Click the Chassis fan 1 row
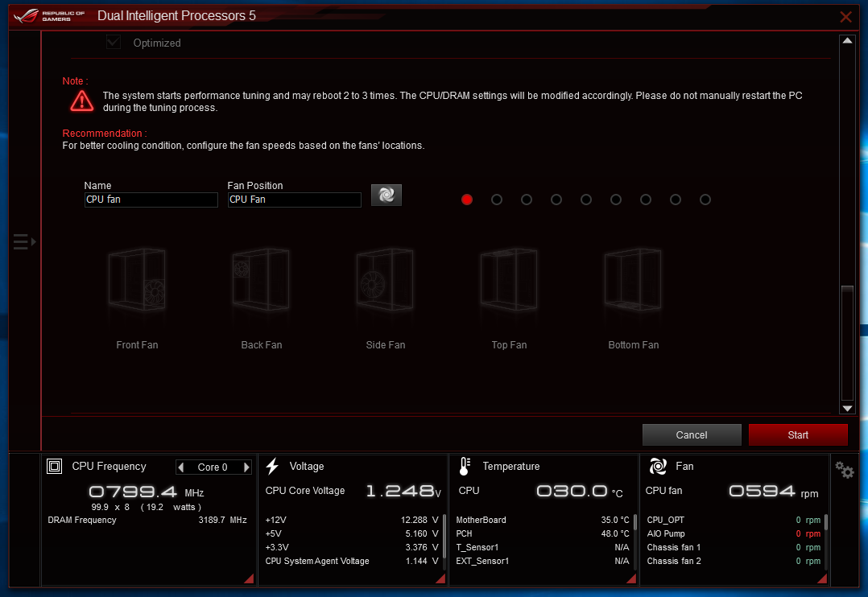This screenshot has height=597, width=868. [x=734, y=547]
